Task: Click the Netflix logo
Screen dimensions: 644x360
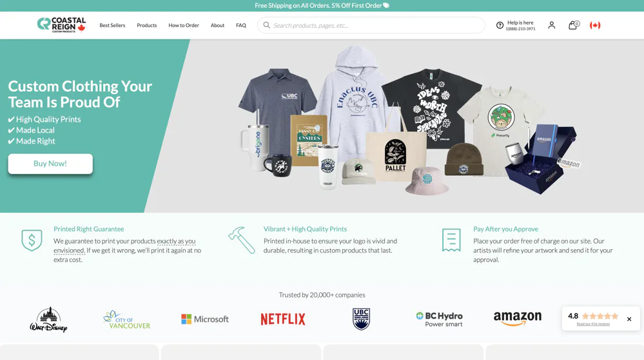Action: click(283, 319)
